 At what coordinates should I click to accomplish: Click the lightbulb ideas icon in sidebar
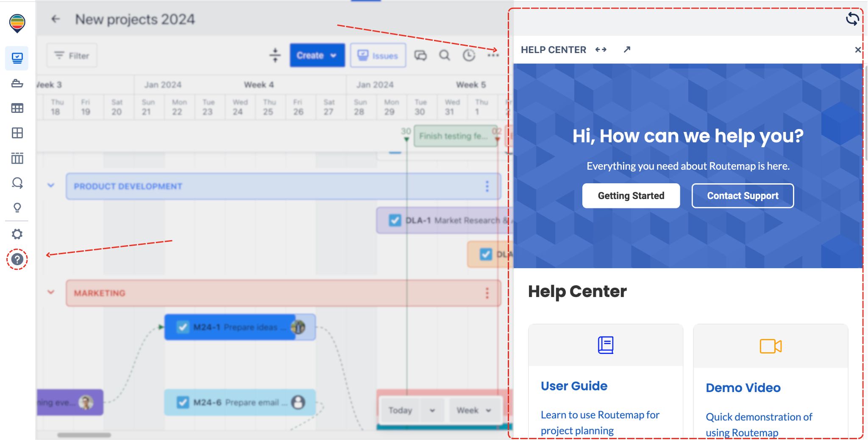(17, 207)
